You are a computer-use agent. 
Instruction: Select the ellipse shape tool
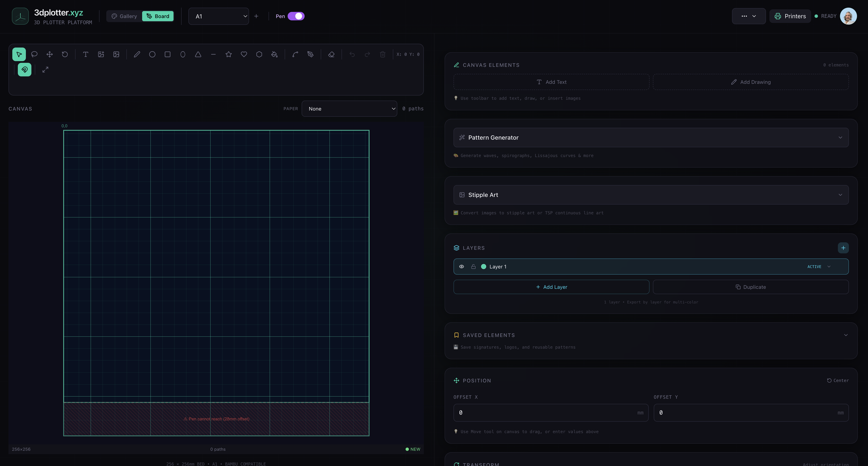click(x=183, y=54)
